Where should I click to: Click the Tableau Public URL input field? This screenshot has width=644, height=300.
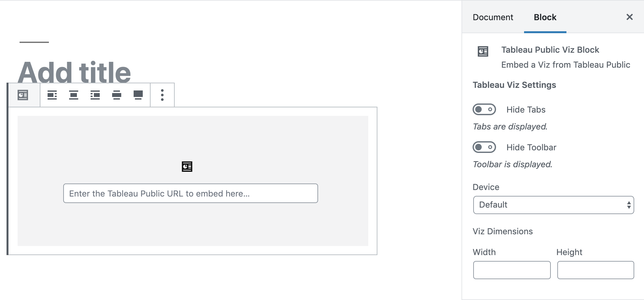click(191, 193)
